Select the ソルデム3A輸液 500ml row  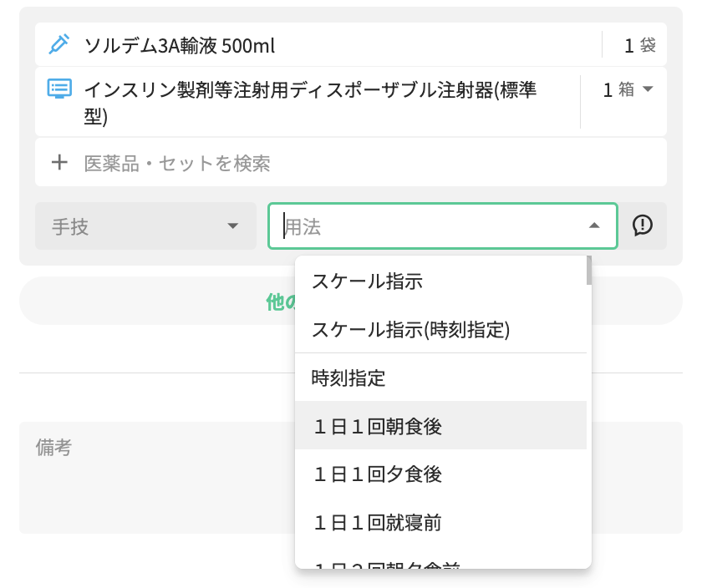coord(318,45)
